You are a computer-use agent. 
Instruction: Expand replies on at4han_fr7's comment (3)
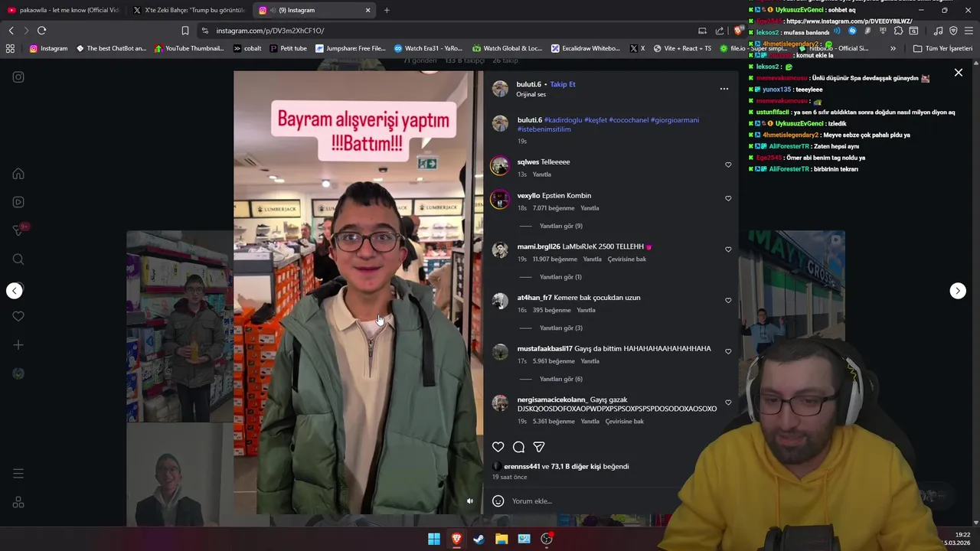coord(561,328)
